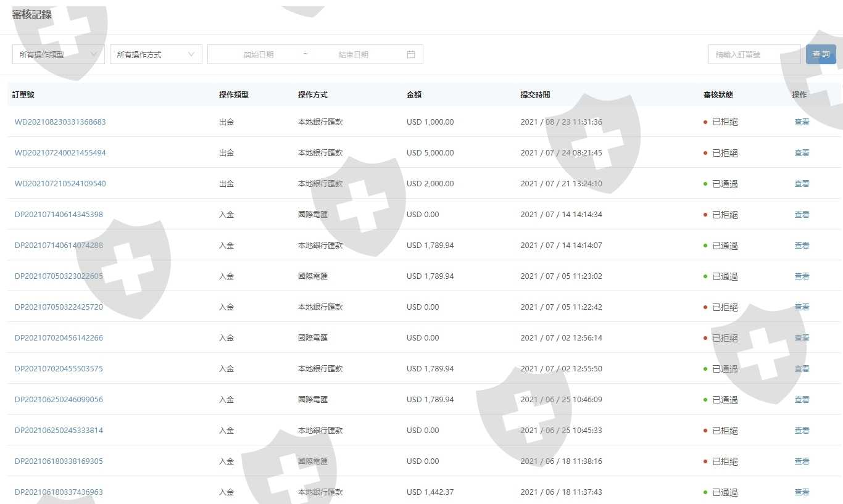The image size is (843, 504).
Task: Open order DP202107050322425720
Action: (59, 307)
